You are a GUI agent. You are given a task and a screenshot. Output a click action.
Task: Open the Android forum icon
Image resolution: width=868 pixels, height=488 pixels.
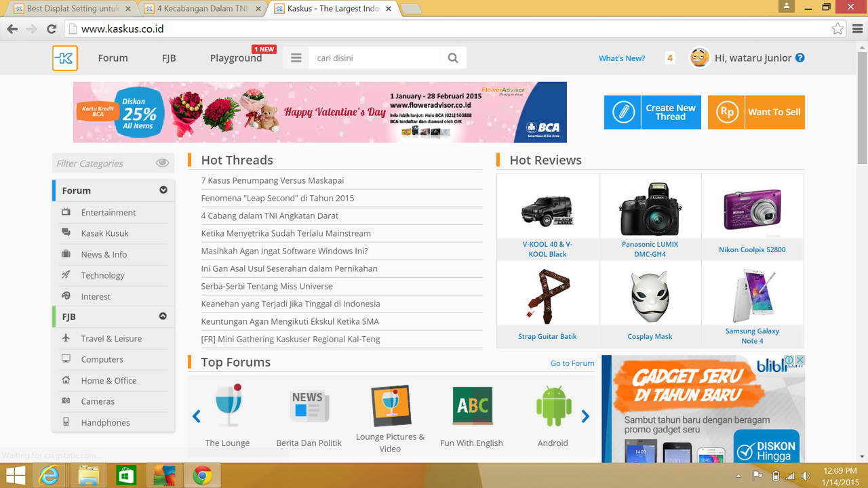[553, 406]
